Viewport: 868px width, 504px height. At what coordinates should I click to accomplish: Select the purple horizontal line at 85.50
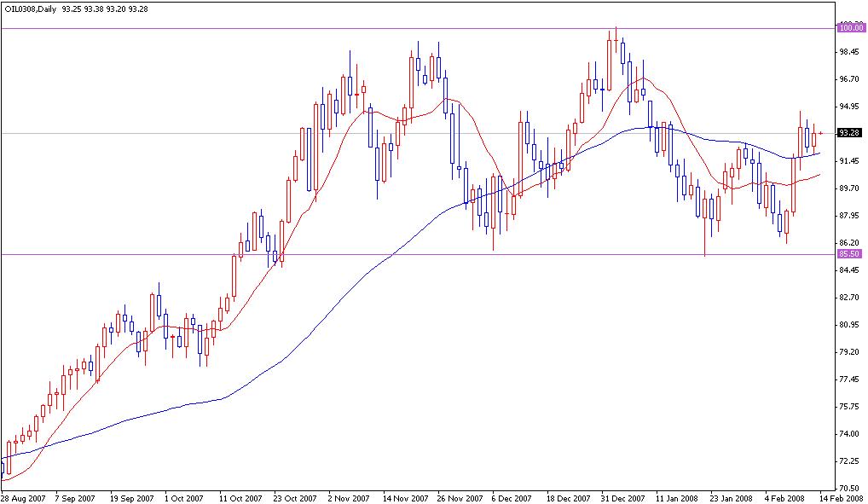[x=419, y=255]
